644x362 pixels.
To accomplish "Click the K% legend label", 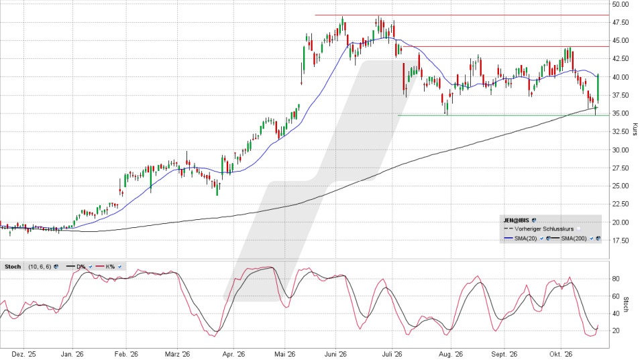I will (110, 267).
